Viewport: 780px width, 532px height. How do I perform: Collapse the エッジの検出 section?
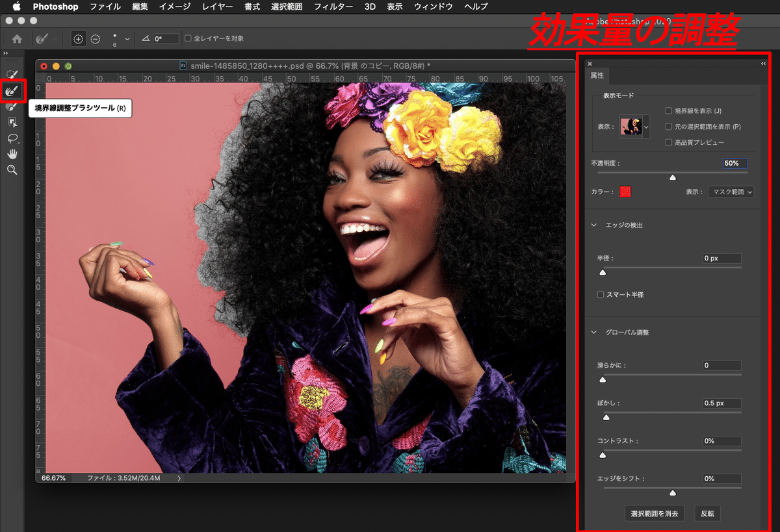click(593, 225)
